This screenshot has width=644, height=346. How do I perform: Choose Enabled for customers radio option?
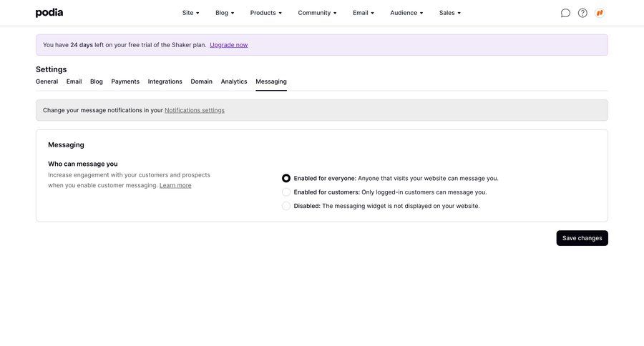286,192
